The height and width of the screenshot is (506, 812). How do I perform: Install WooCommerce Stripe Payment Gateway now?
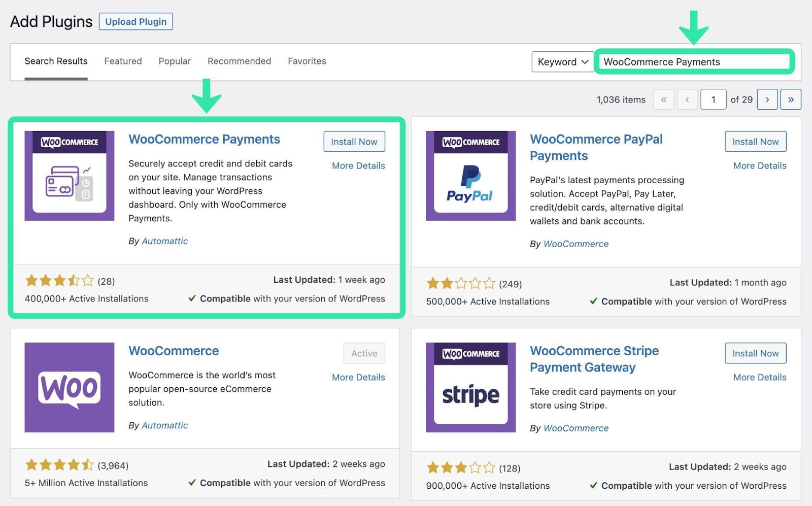tap(756, 353)
